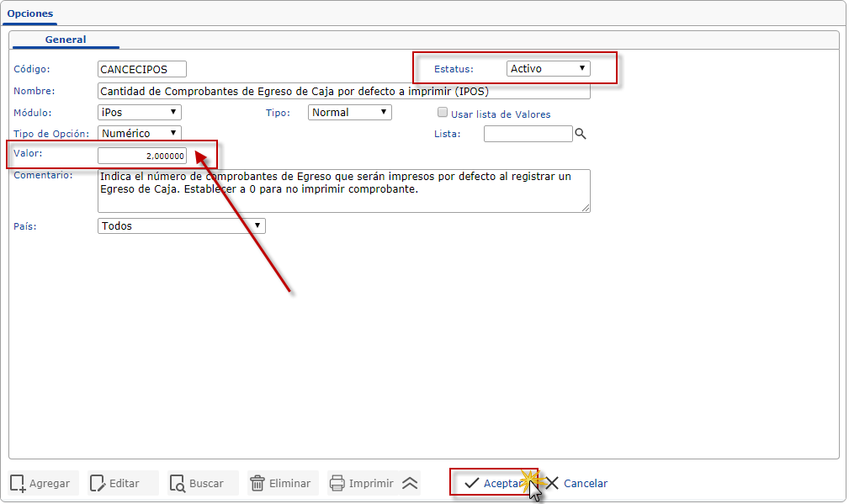Open the Tipo dropdown showing Normal
This screenshot has height=504, width=849.
pos(350,113)
